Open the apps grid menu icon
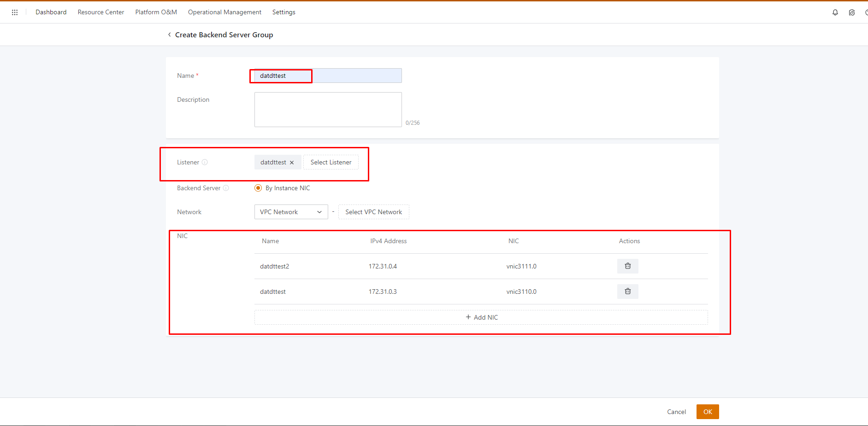 tap(15, 12)
